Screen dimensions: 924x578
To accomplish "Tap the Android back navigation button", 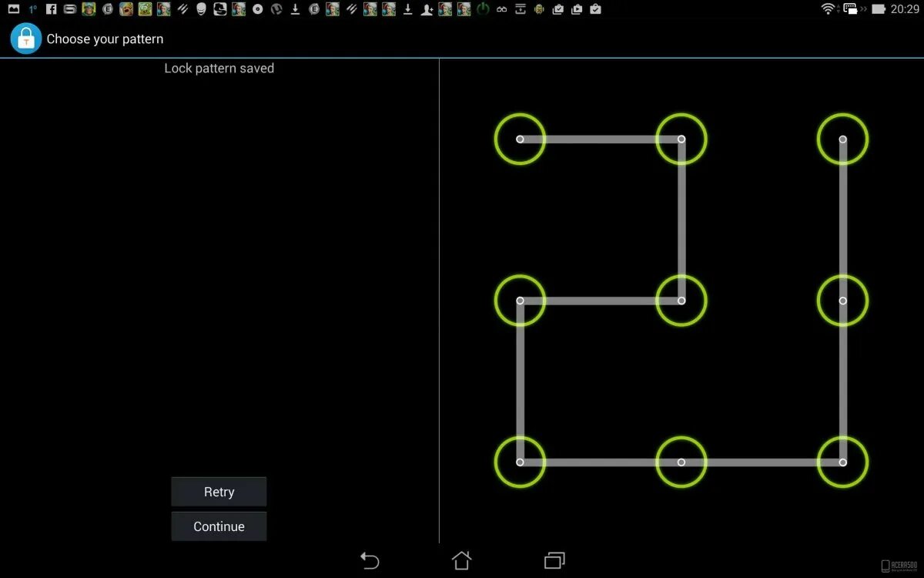I will pos(370,560).
